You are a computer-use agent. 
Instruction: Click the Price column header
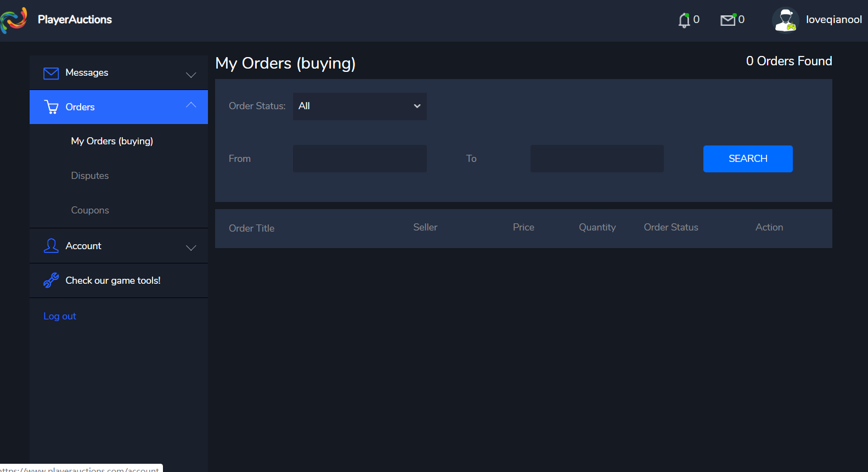coord(523,227)
